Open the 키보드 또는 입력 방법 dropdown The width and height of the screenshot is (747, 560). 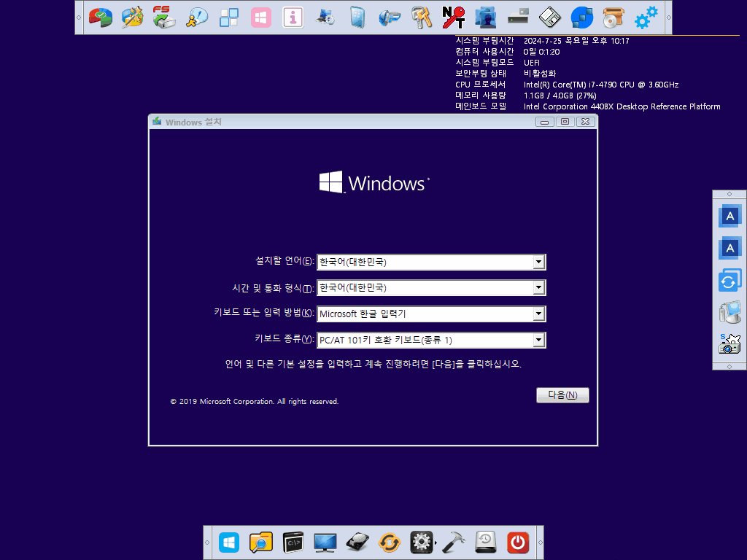[x=538, y=314]
